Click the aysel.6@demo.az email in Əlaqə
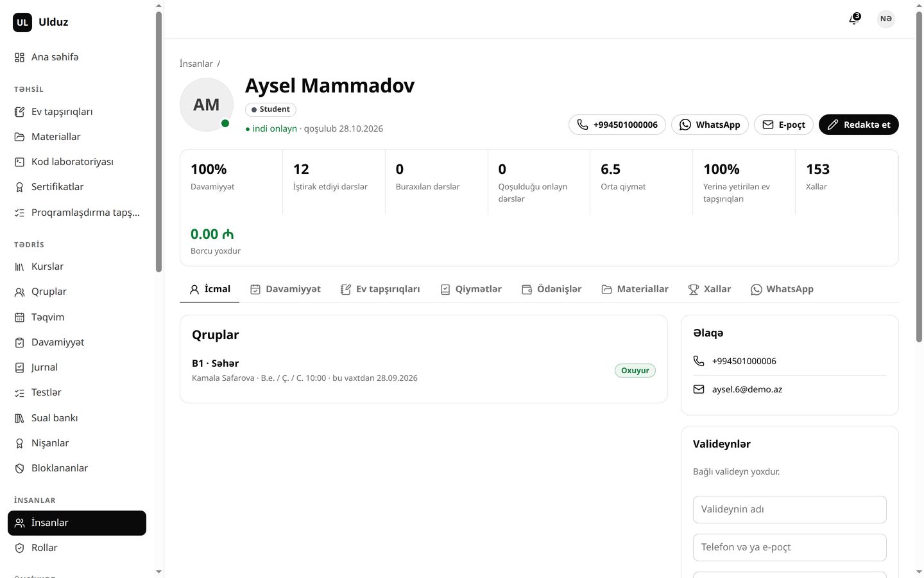 pos(747,389)
